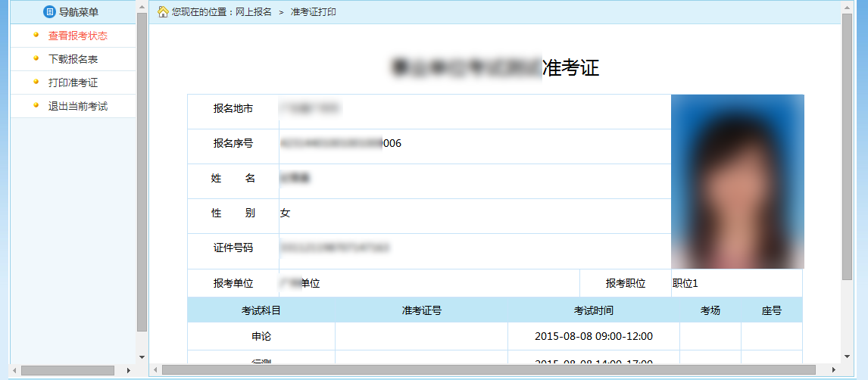Image resolution: width=868 pixels, height=380 pixels.
Task: Click the navigation panel vertical scrollbar thumb
Action: 142,170
